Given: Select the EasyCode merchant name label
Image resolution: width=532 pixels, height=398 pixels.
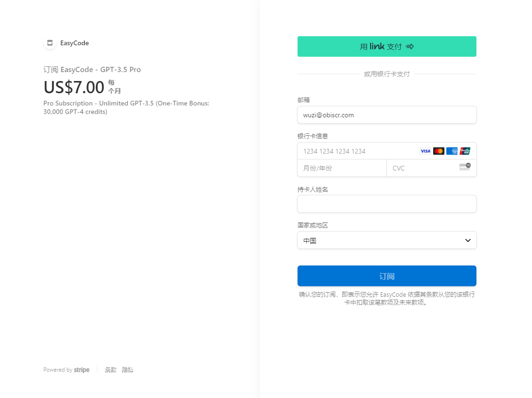Looking at the screenshot, I should [x=73, y=43].
